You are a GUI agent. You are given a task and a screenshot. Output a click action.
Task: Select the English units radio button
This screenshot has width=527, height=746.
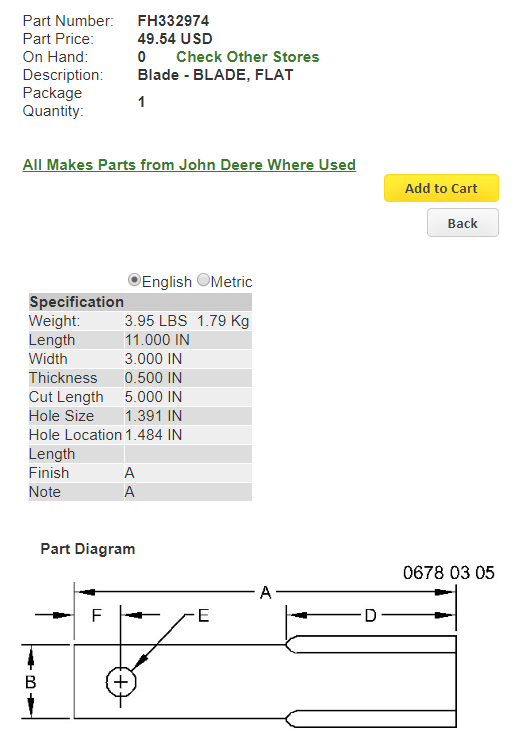coord(134,280)
